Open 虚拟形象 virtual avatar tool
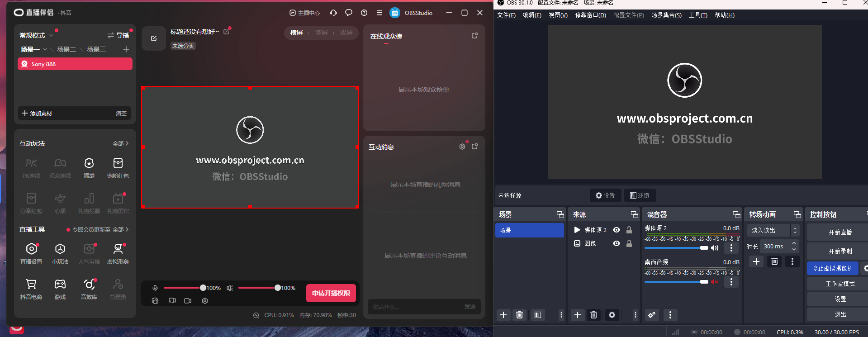The height and width of the screenshot is (337, 868). (x=118, y=253)
